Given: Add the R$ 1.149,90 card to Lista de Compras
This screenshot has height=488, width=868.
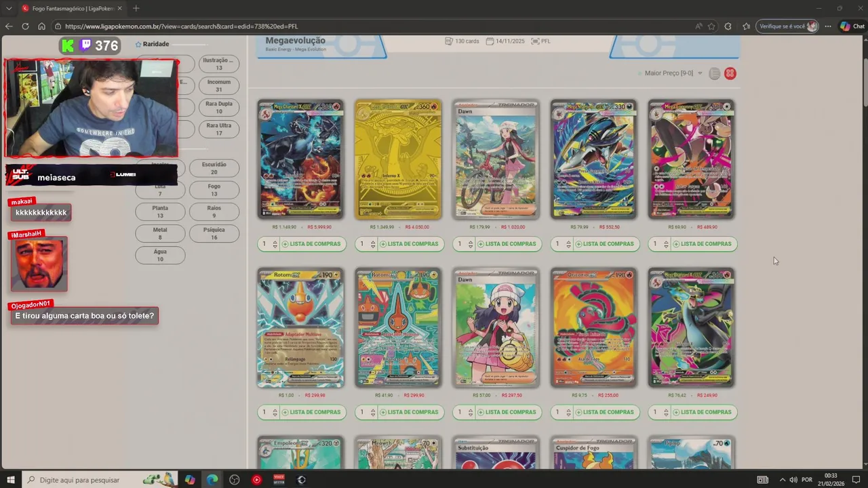Looking at the screenshot, I should (311, 244).
